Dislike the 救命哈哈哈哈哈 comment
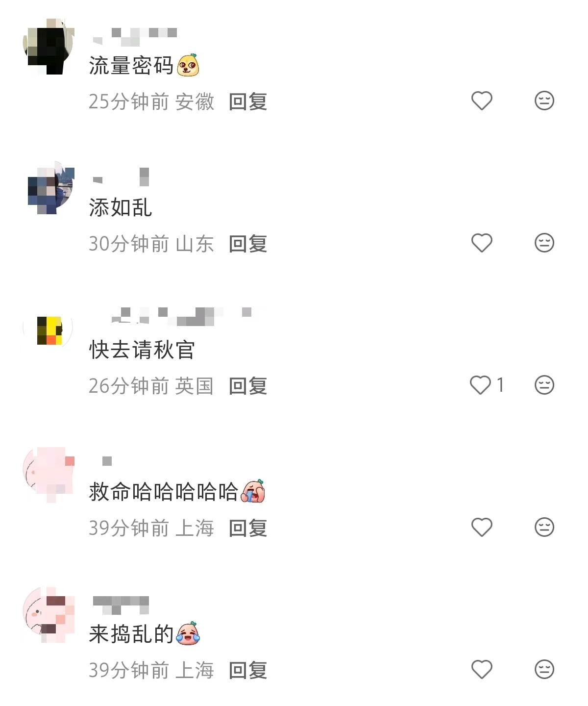The height and width of the screenshot is (706, 588). click(544, 528)
